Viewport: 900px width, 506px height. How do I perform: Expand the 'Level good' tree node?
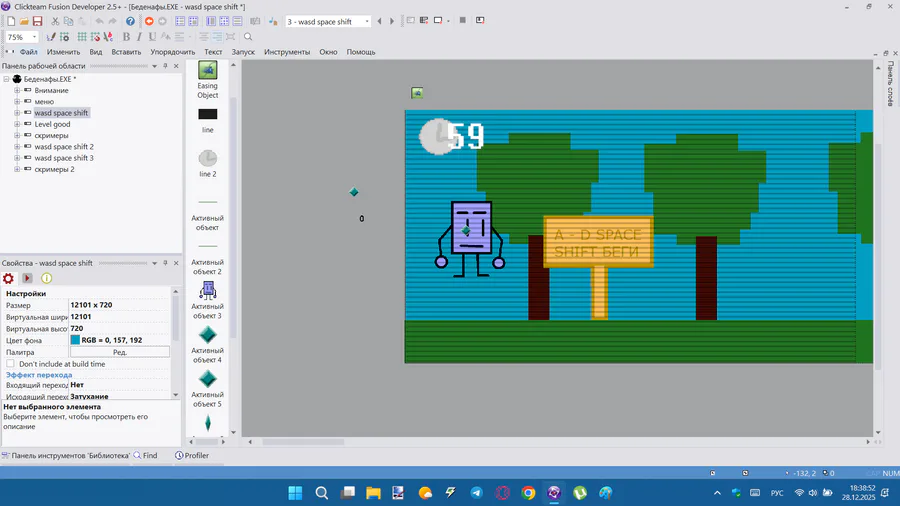pos(17,124)
